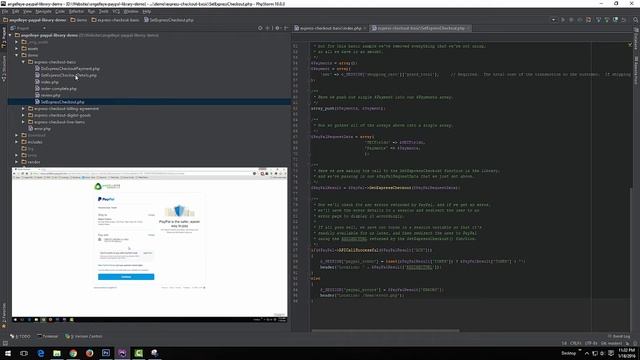The width and height of the screenshot is (640, 360).
Task: Click the Git master branch in status bar
Action: (x=611, y=343)
